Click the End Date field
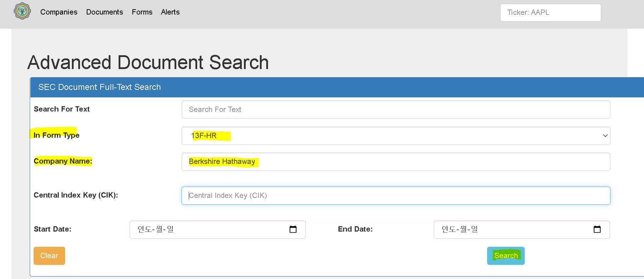 click(522, 229)
